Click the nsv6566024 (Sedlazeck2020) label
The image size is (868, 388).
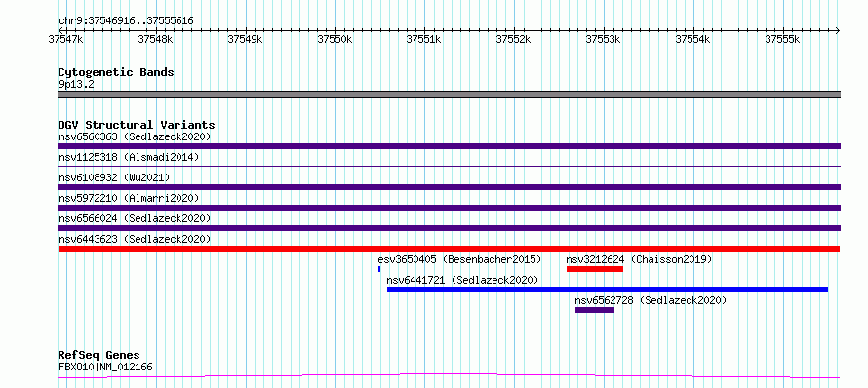(x=135, y=218)
